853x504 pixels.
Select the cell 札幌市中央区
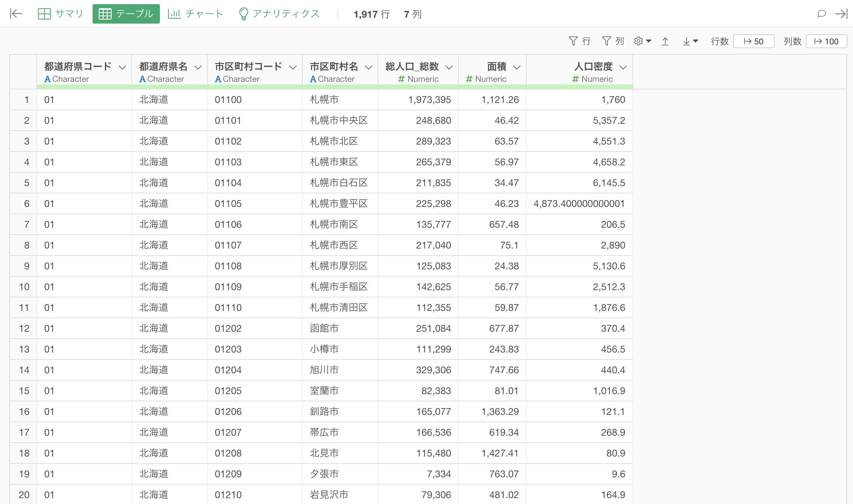(340, 120)
